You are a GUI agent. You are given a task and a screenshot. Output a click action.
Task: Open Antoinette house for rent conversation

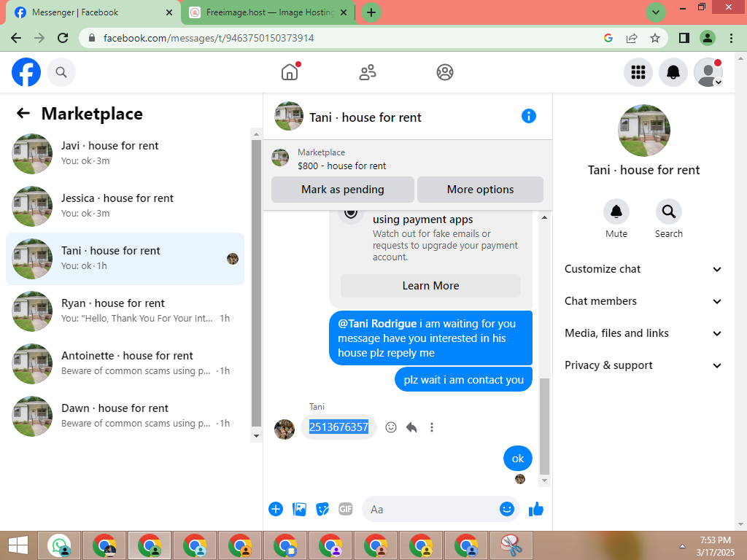click(x=125, y=363)
